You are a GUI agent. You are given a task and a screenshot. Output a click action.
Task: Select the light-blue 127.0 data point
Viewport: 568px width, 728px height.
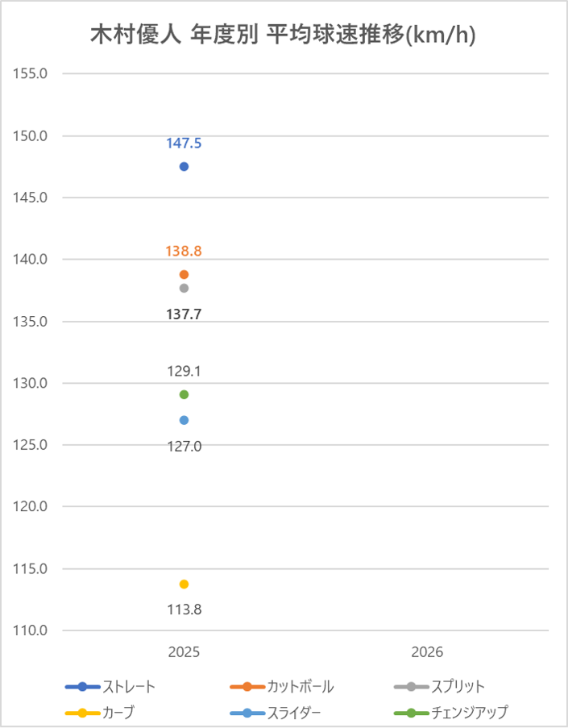(184, 420)
